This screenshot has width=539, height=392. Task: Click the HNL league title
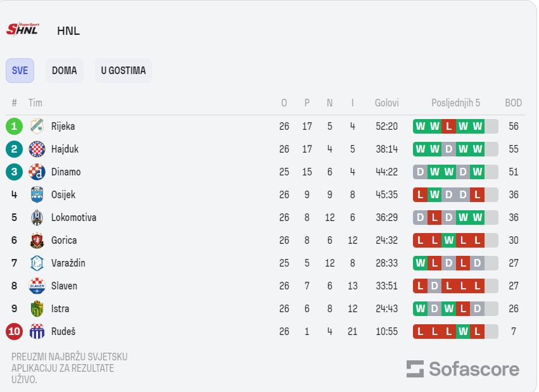[68, 31]
